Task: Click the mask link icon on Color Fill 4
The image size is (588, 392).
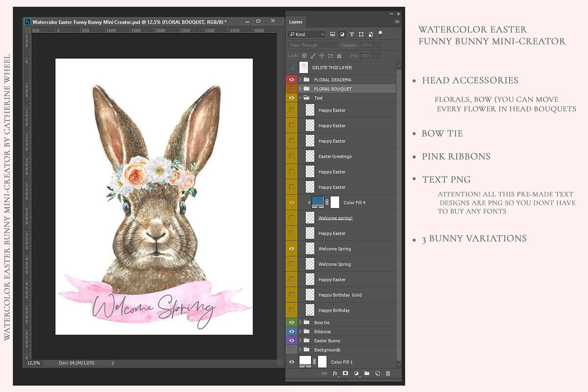Action: click(327, 202)
